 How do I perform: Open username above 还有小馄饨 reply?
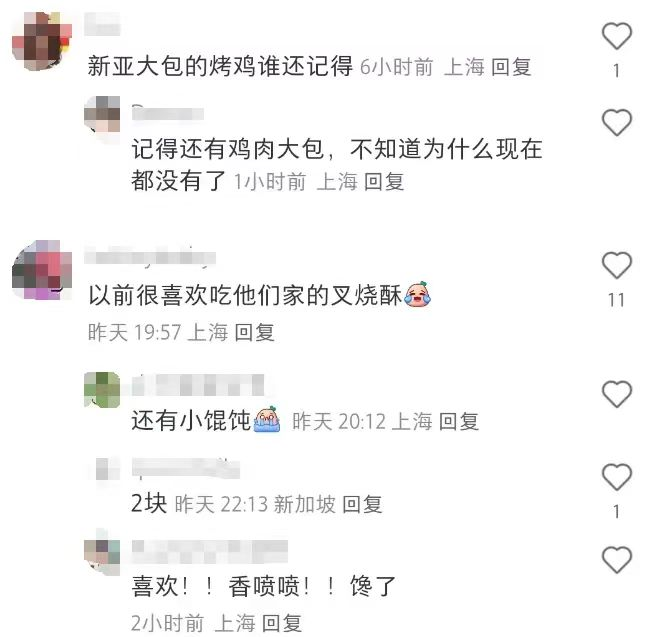click(x=198, y=385)
